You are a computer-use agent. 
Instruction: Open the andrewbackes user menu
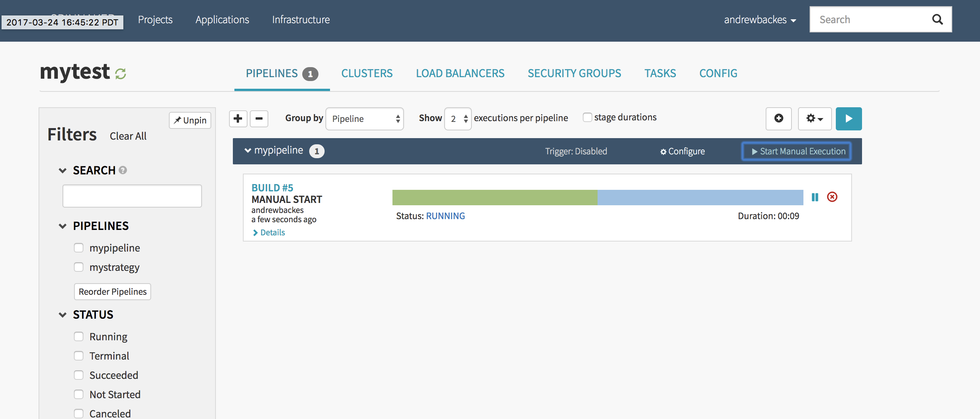759,20
